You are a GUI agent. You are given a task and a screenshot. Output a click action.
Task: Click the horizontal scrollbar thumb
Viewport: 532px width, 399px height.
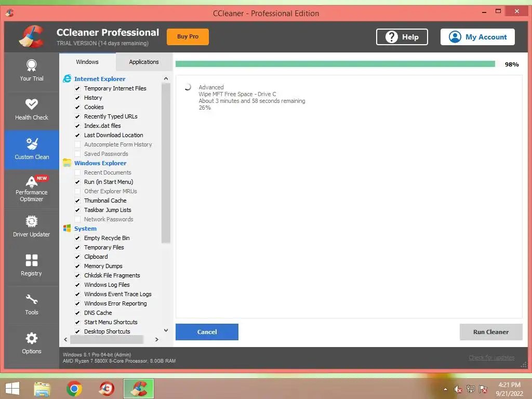point(107,339)
